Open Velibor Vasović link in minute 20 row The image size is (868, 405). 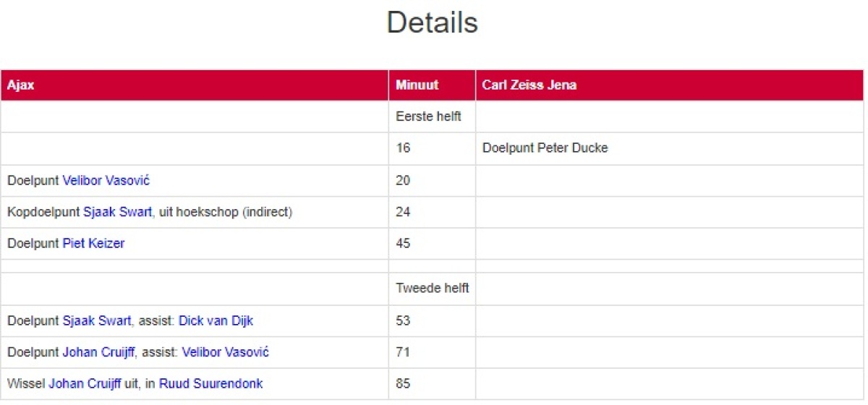(106, 181)
